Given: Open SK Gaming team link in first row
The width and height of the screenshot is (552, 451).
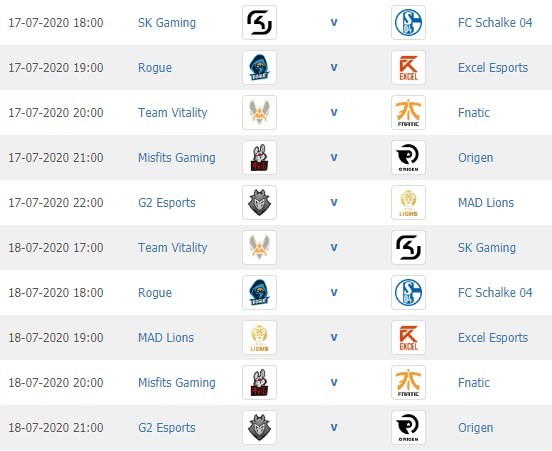Looking at the screenshot, I should coord(167,23).
